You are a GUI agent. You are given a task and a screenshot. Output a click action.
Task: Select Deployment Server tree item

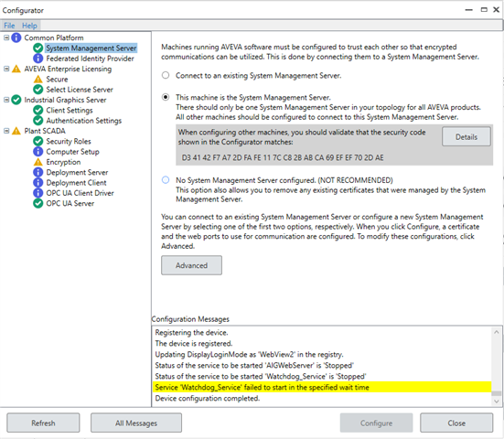pyautogui.click(x=77, y=172)
